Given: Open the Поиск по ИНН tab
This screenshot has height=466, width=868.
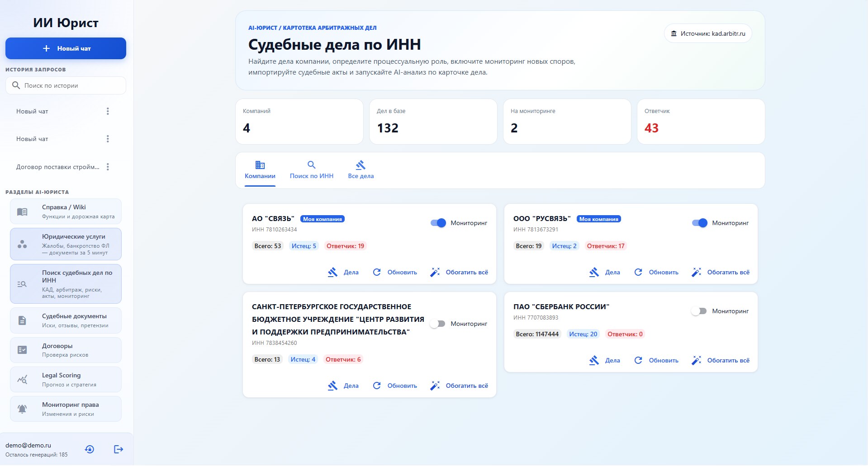Looking at the screenshot, I should point(312,170).
